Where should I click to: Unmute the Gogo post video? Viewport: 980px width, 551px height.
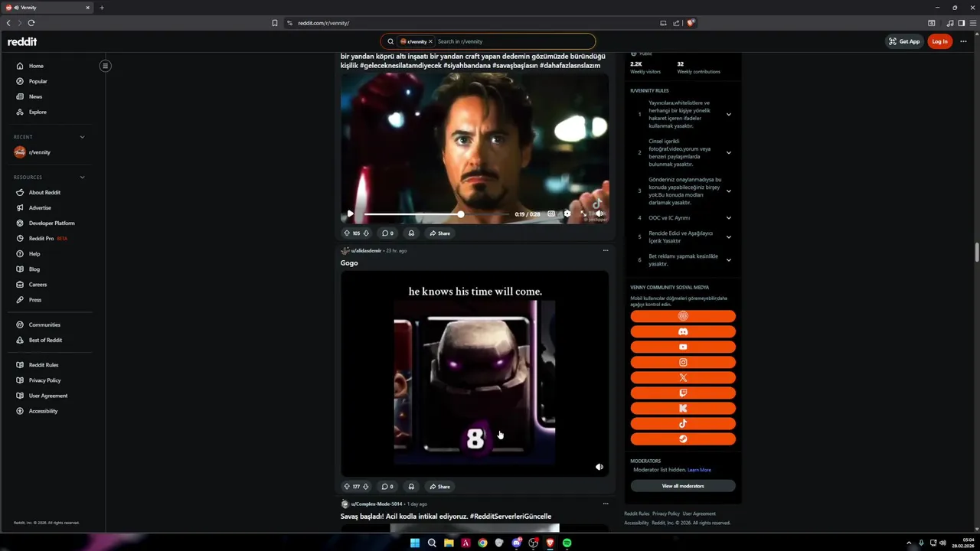click(599, 467)
